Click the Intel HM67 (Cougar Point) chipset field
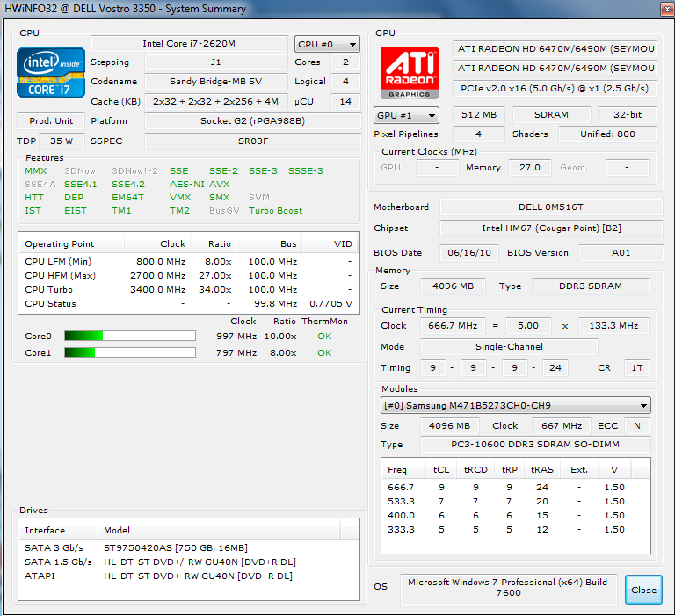 550,228
